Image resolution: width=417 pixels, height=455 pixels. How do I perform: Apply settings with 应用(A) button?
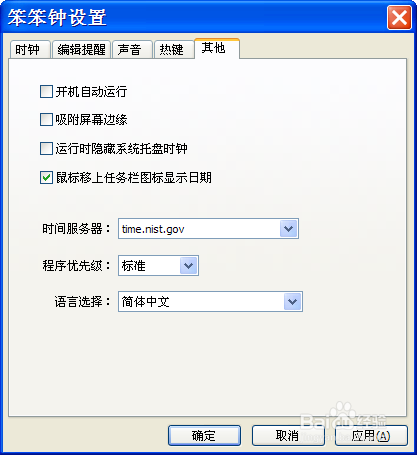point(371,435)
